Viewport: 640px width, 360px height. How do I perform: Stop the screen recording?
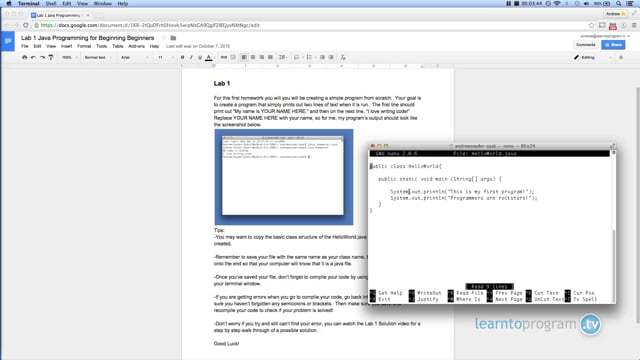coord(516,4)
